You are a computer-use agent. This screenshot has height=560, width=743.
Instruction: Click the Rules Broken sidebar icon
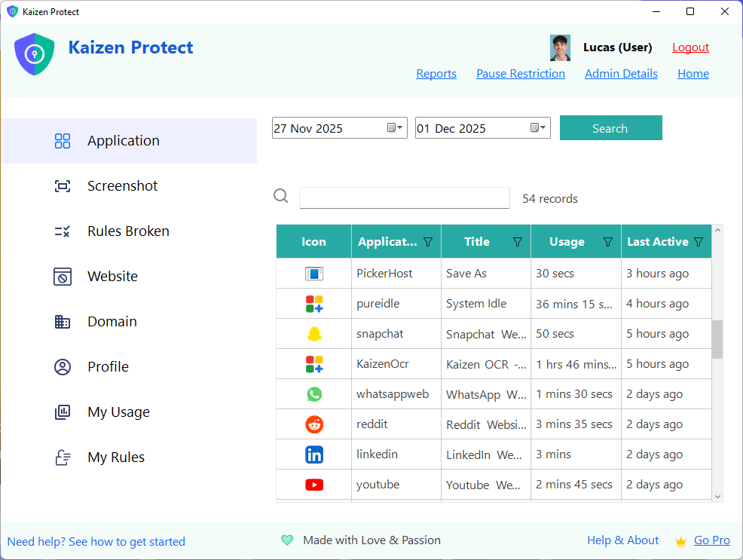pyautogui.click(x=62, y=231)
